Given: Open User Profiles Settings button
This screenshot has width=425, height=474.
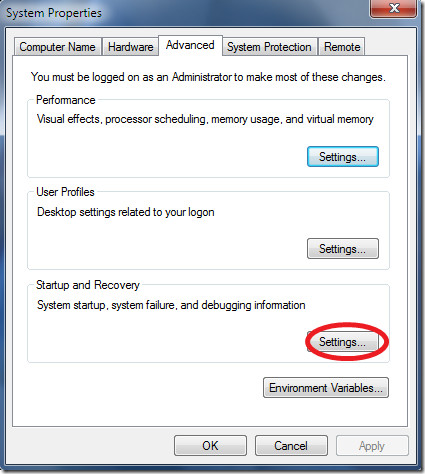Looking at the screenshot, I should point(343,248).
